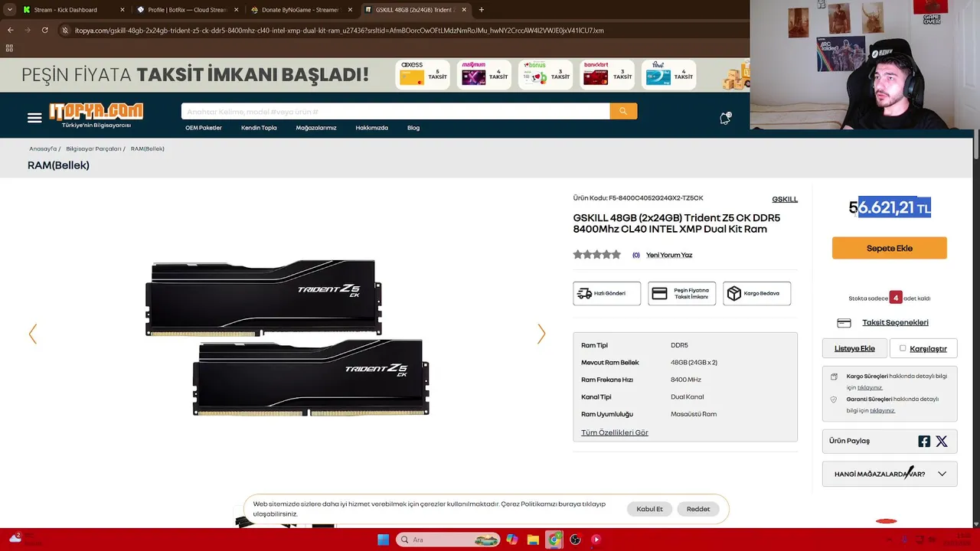980x551 pixels.
Task: Open the notification bell icon in the header
Action: coord(725,118)
